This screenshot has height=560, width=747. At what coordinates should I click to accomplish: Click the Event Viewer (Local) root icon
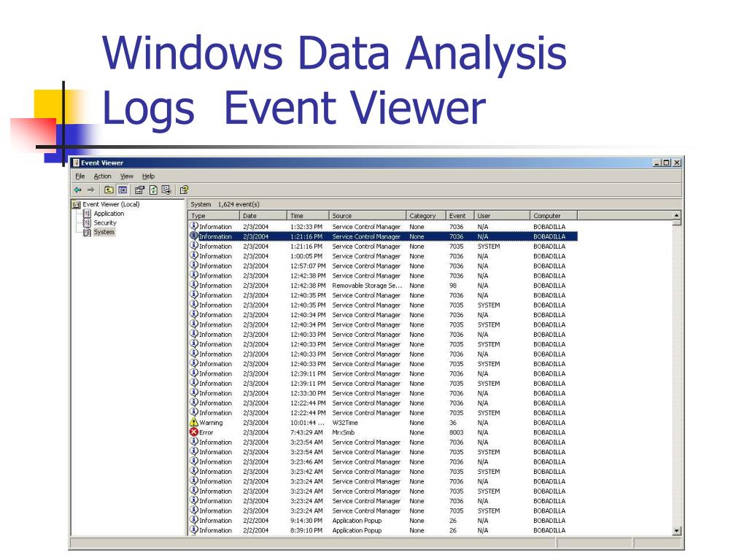[76, 204]
